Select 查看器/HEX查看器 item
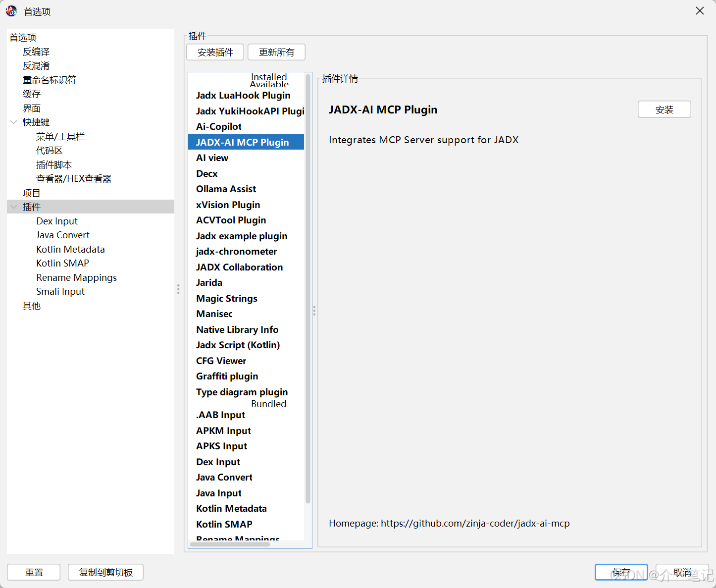Image resolution: width=716 pixels, height=588 pixels. [74, 178]
